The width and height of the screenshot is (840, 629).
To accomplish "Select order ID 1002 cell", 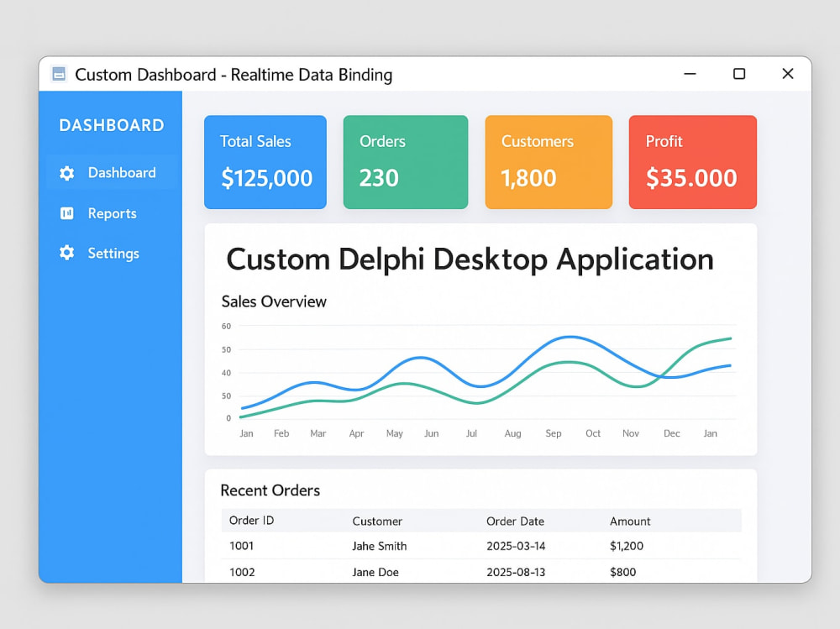I will coord(242,572).
